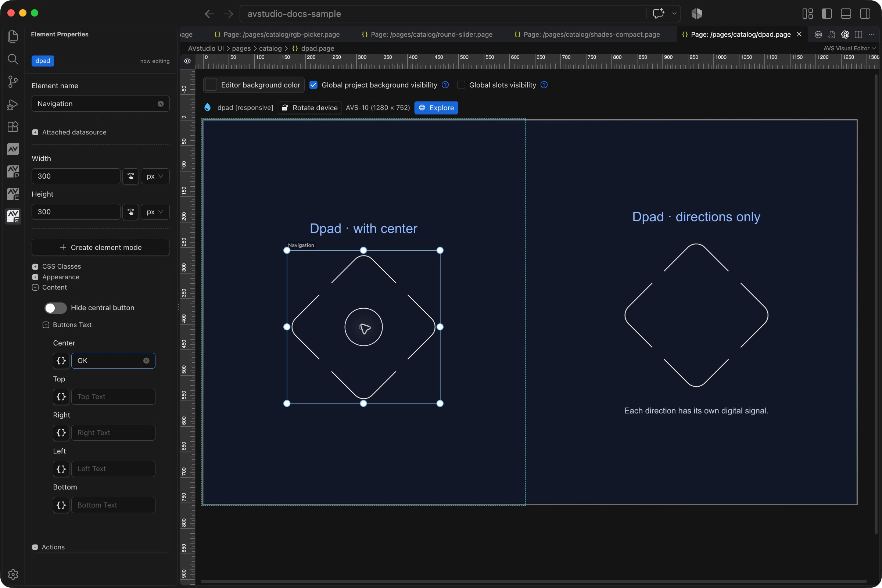The width and height of the screenshot is (882, 588).
Task: Click braces icon beside Top Text field
Action: (x=61, y=397)
